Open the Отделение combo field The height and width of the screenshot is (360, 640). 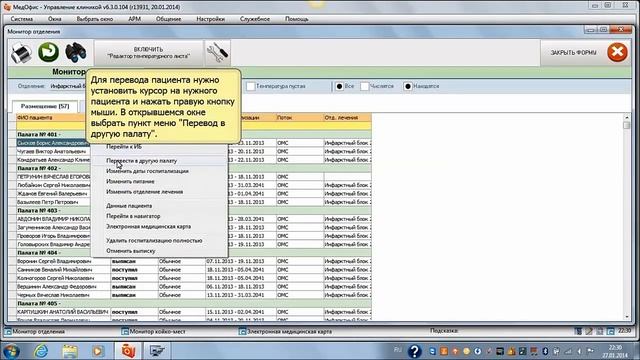[x=68, y=86]
